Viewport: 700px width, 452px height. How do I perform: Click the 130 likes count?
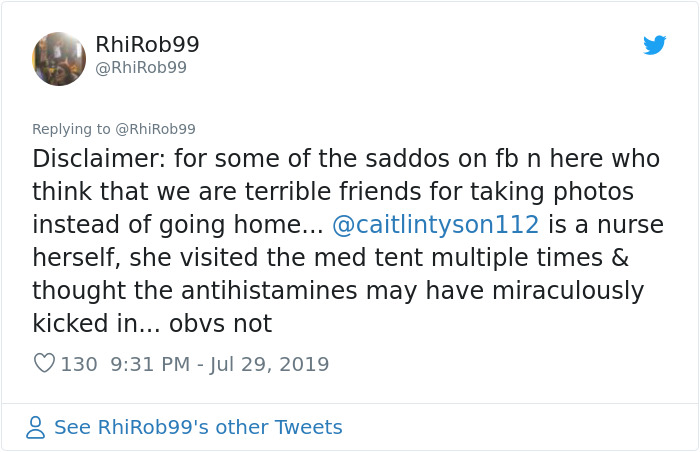[x=79, y=364]
